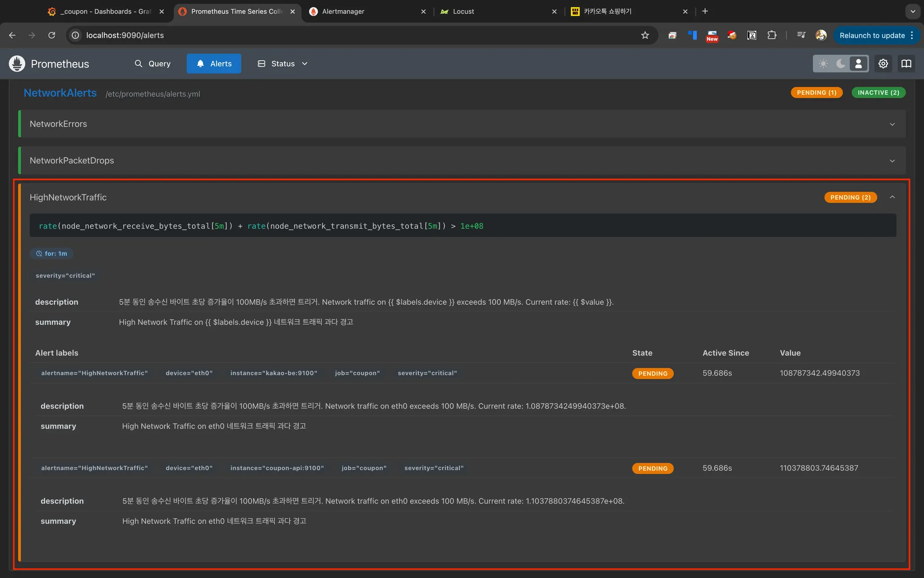Click the Relaunch to update button
The image size is (924, 578).
pos(872,35)
